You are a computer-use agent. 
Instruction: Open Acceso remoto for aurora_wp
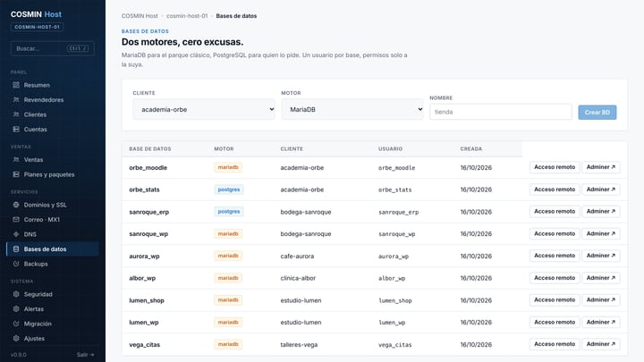point(555,256)
